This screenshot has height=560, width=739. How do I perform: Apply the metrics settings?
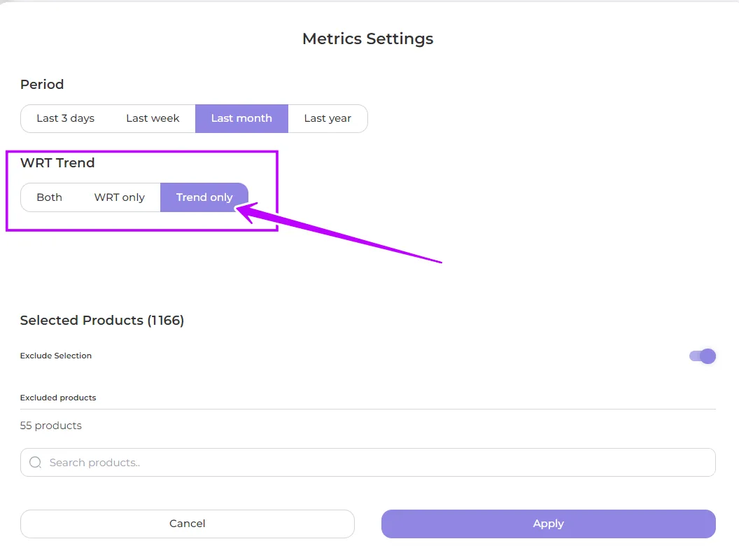click(x=548, y=524)
